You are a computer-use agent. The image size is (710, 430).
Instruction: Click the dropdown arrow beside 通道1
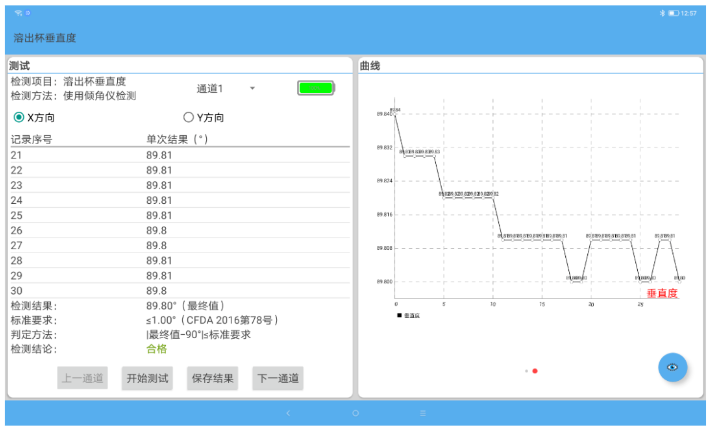252,88
